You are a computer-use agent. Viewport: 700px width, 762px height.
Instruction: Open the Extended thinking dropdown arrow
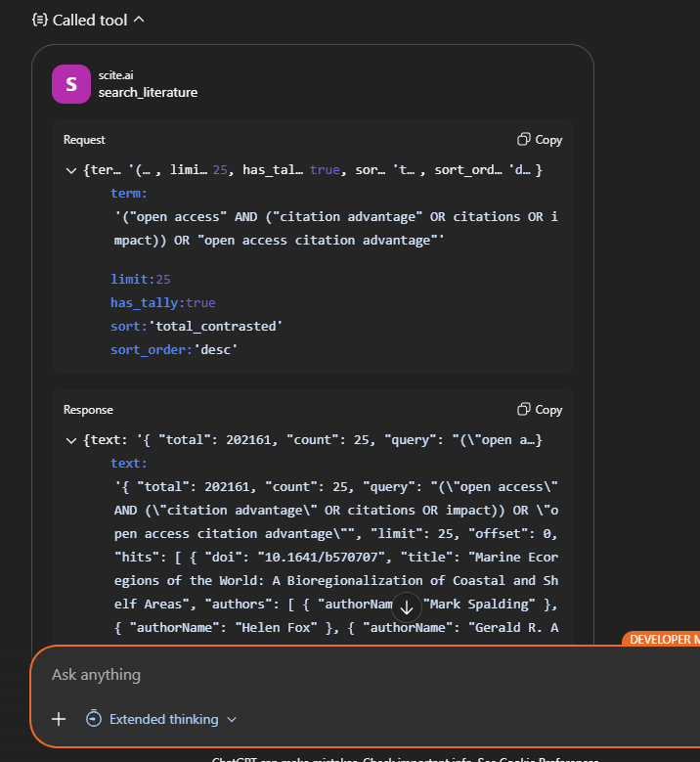[x=232, y=719]
